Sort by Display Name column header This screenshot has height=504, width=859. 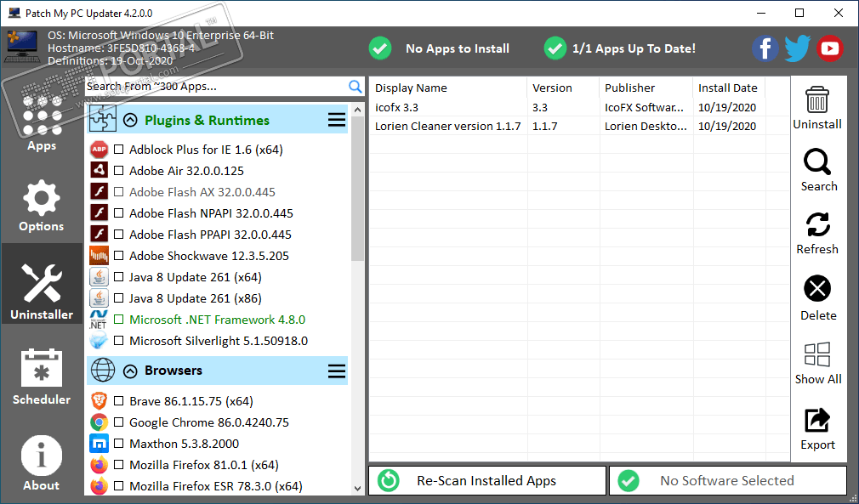449,88
